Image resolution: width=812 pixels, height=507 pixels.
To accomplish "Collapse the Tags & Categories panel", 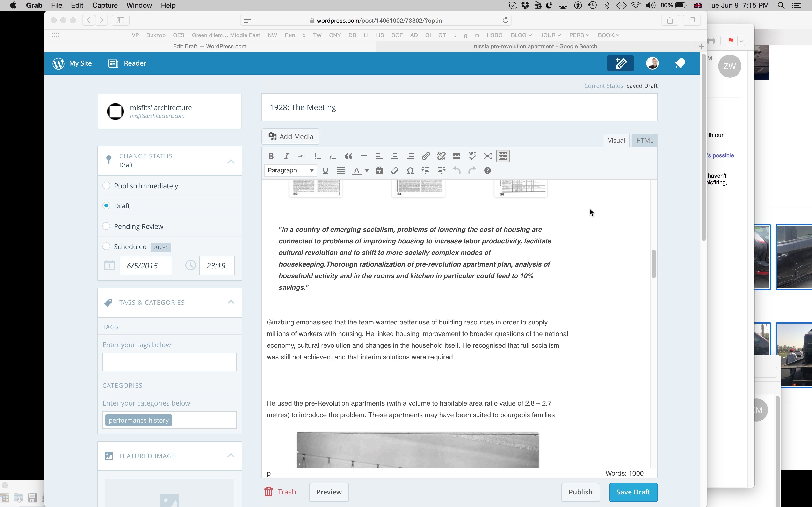I will point(231,302).
